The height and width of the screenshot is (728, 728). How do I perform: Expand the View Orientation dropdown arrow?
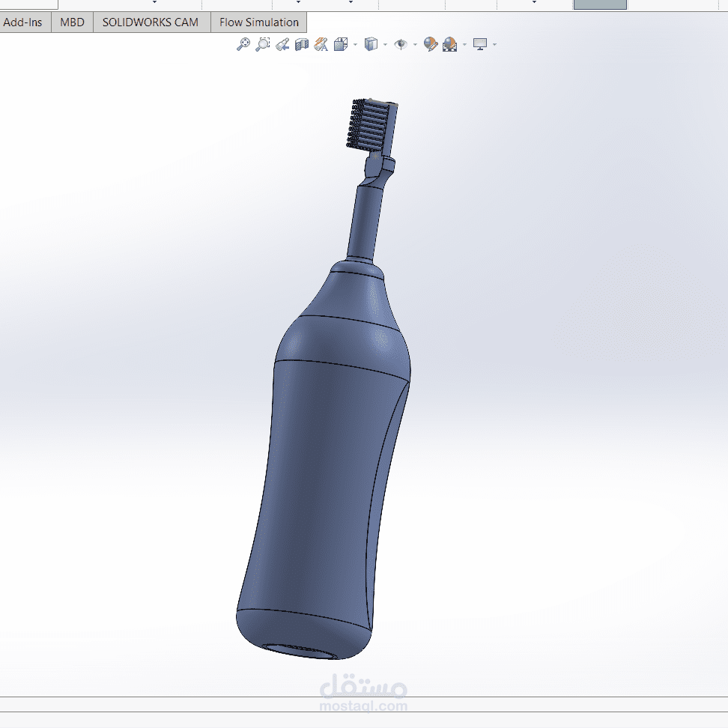356,45
